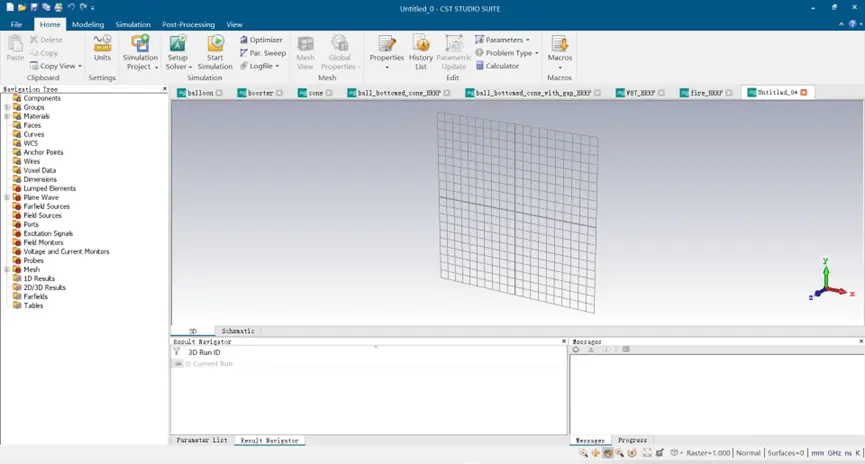Redo the last undone action
This screenshot has height=464, width=865.
83,7
